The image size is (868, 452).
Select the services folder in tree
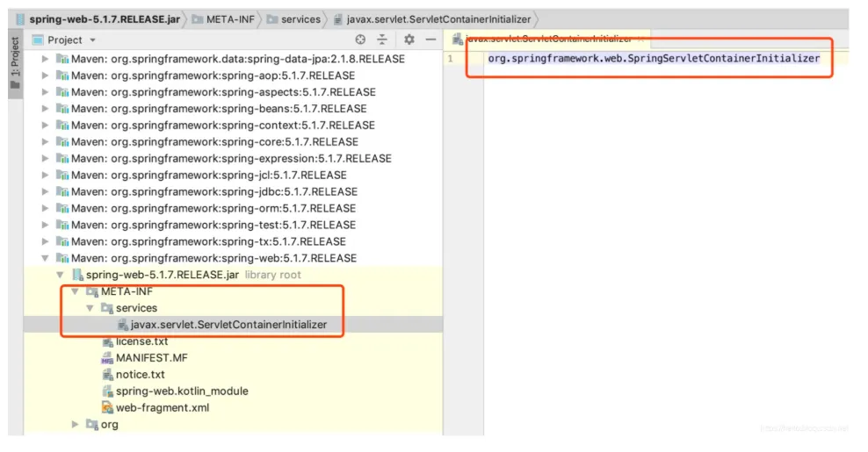136,307
